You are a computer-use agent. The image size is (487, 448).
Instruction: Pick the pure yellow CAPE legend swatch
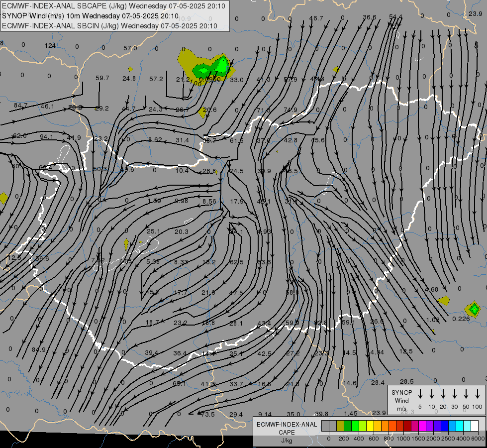(370, 426)
